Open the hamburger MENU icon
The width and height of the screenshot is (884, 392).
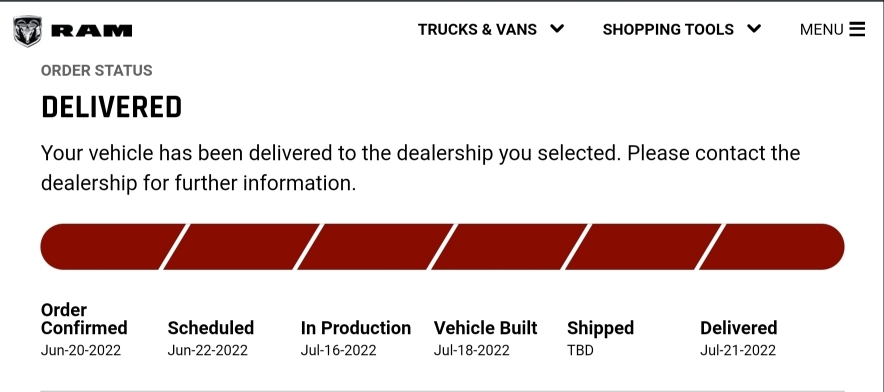click(x=857, y=29)
